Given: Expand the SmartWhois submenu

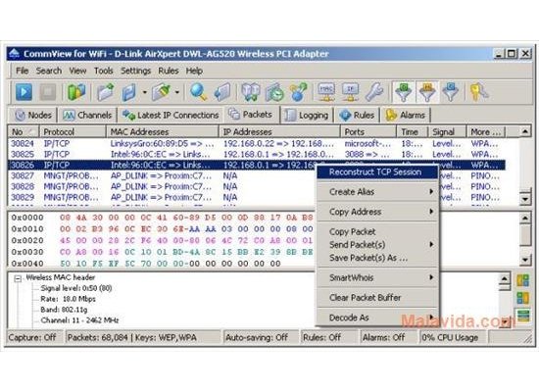Looking at the screenshot, I should tap(377, 278).
